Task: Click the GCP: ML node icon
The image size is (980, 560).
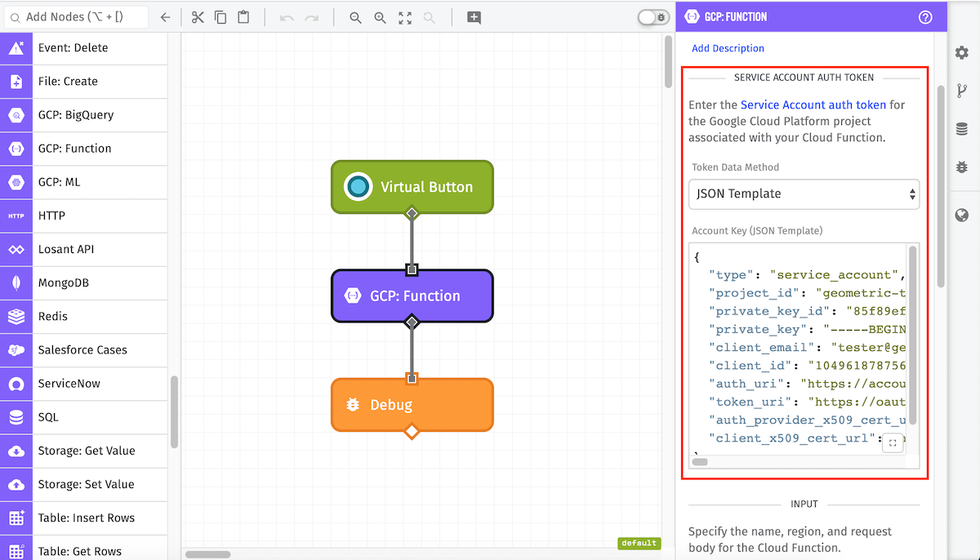Action: (x=16, y=182)
